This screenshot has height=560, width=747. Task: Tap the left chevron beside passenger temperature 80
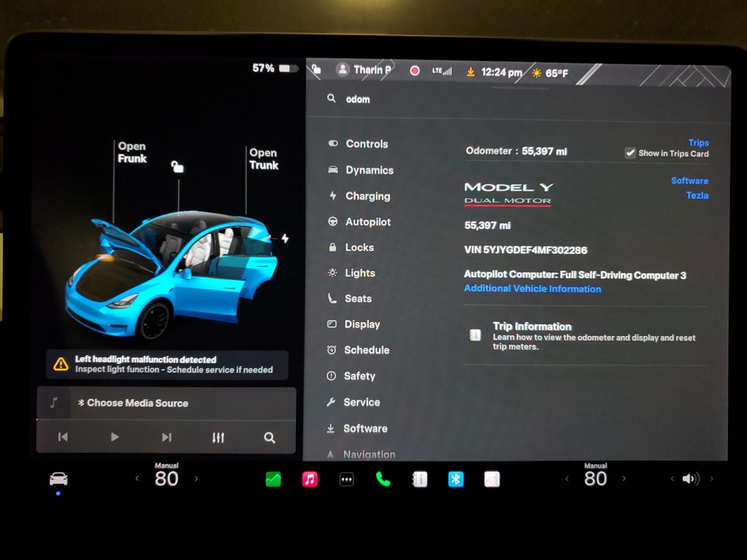(x=567, y=478)
